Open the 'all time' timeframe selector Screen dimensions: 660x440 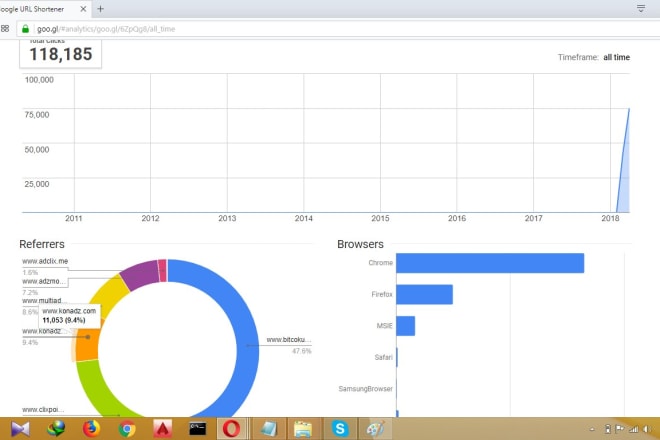click(616, 57)
